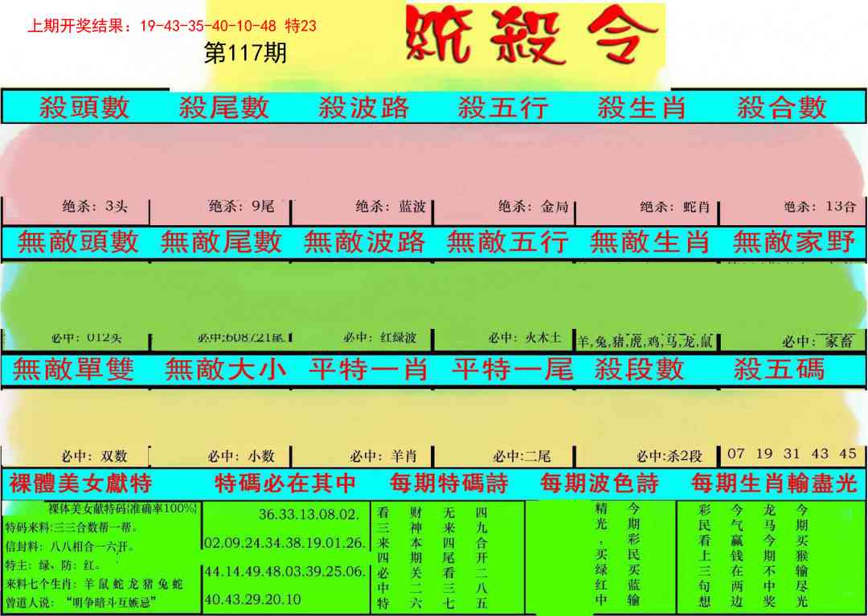Select the 殺頭數 header
The width and height of the screenshot is (868, 616).
(x=84, y=107)
